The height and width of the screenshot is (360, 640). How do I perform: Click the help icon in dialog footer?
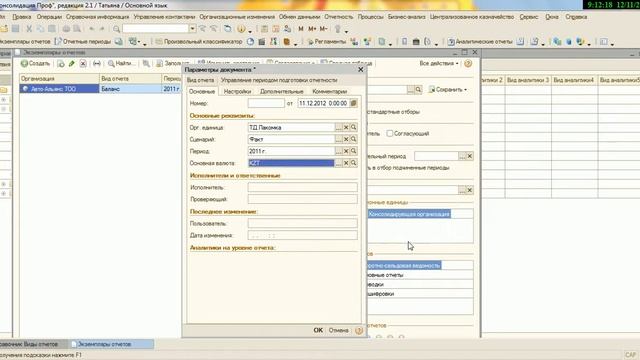tap(359, 331)
